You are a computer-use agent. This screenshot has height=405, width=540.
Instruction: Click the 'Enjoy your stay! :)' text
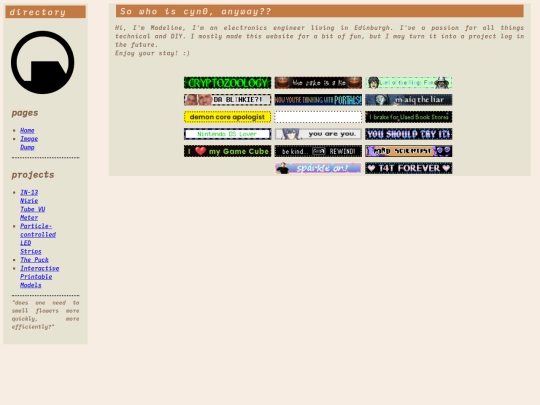(x=152, y=53)
